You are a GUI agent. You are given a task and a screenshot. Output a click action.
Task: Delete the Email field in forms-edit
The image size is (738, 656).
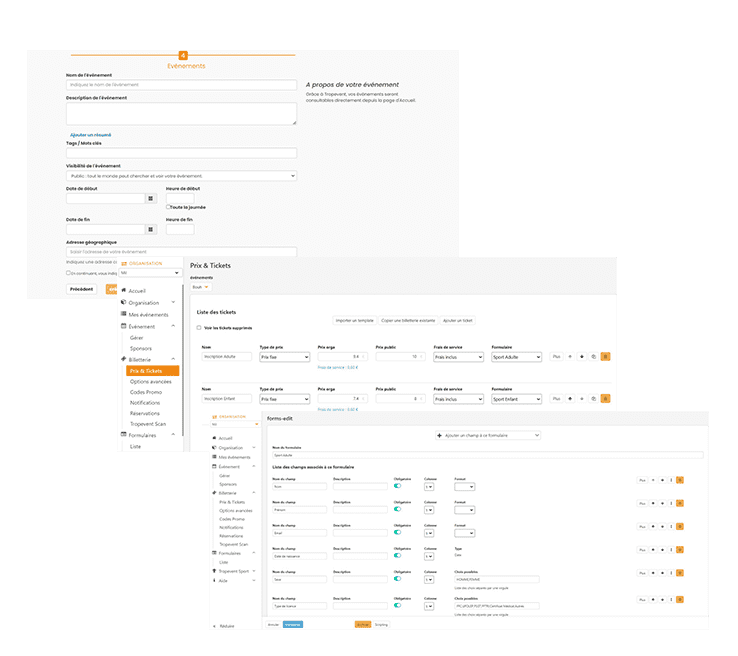pyautogui.click(x=680, y=526)
